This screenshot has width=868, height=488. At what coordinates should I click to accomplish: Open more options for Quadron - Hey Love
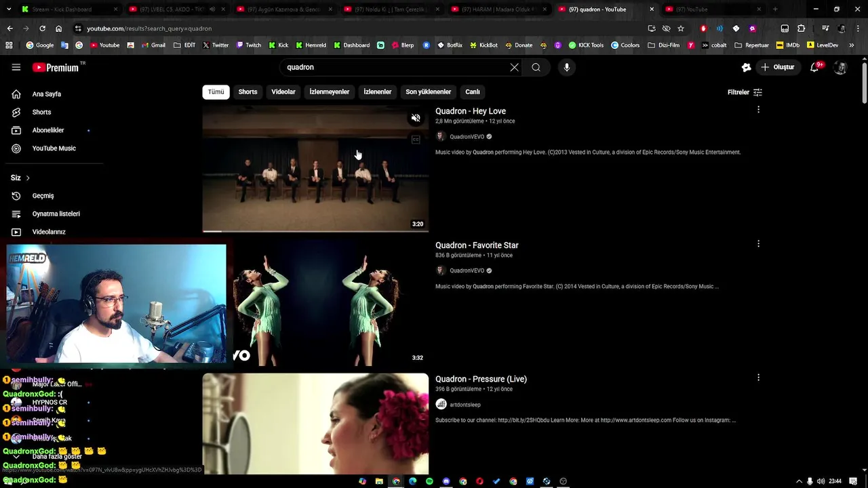pos(758,109)
